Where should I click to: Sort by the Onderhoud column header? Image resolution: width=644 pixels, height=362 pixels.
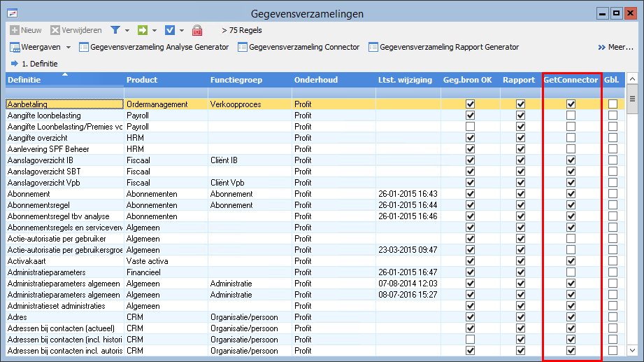tap(334, 80)
